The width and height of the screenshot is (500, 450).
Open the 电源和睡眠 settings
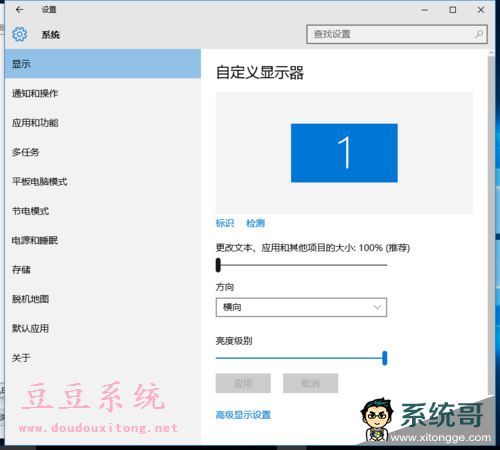pyautogui.click(x=103, y=240)
